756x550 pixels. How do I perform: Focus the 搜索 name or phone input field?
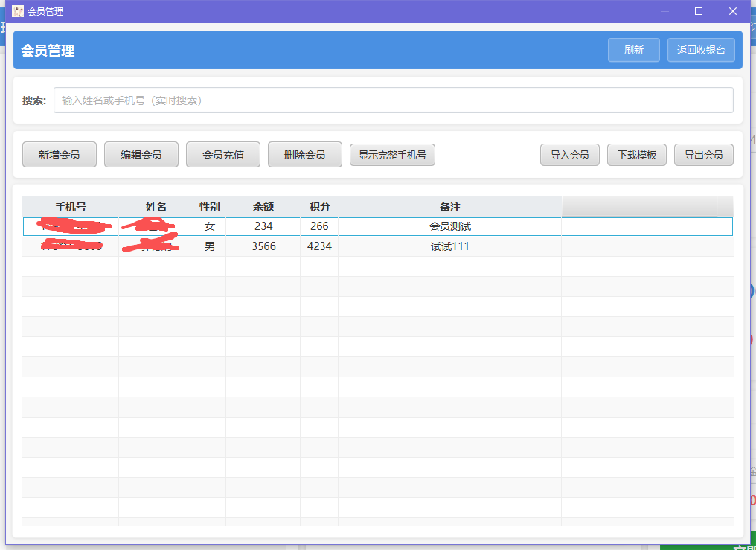393,100
